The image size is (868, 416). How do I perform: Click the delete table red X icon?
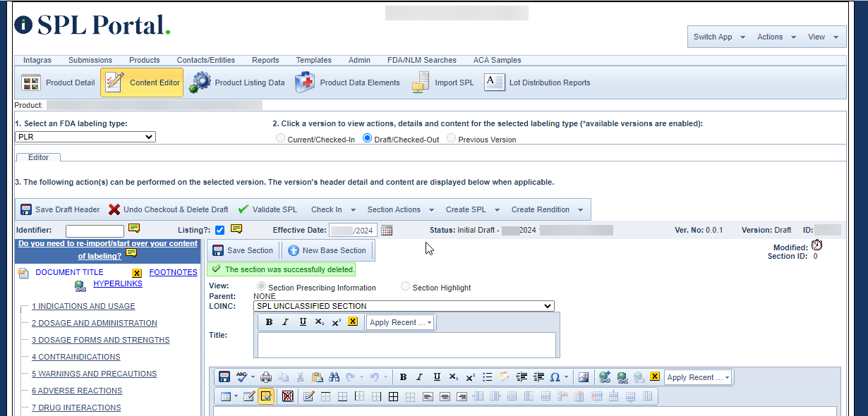point(287,396)
